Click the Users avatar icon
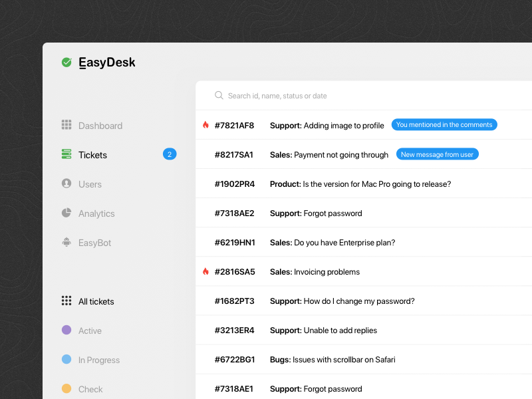The width and height of the screenshot is (532, 399). click(66, 184)
